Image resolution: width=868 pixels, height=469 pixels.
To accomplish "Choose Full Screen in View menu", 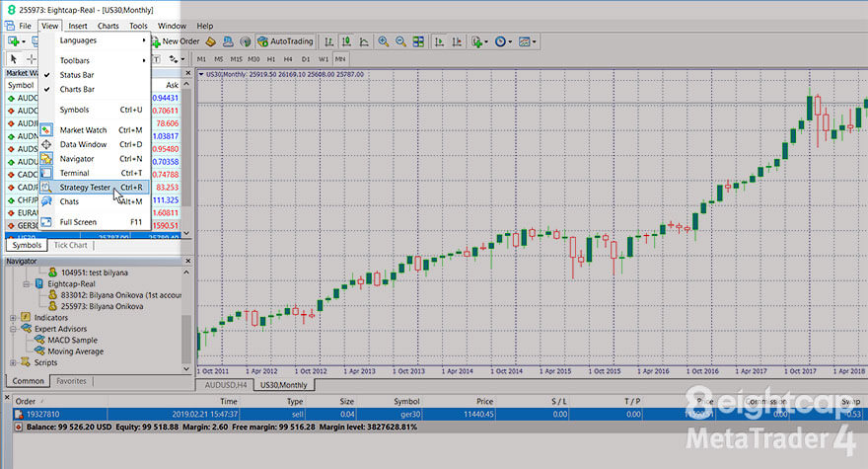I will click(x=95, y=222).
